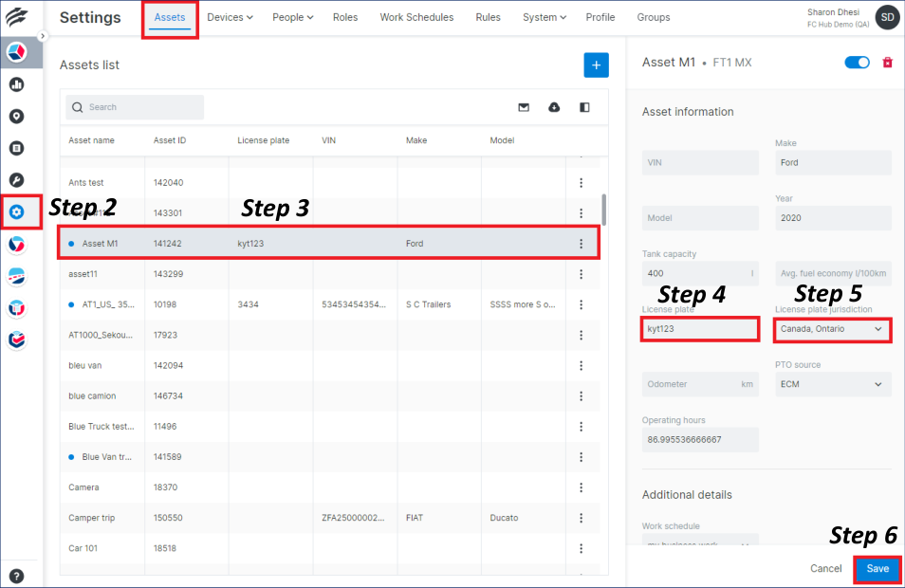Viewport: 905px width, 588px height.
Task: Click the red trash icon for Asset M1
Action: (x=887, y=62)
